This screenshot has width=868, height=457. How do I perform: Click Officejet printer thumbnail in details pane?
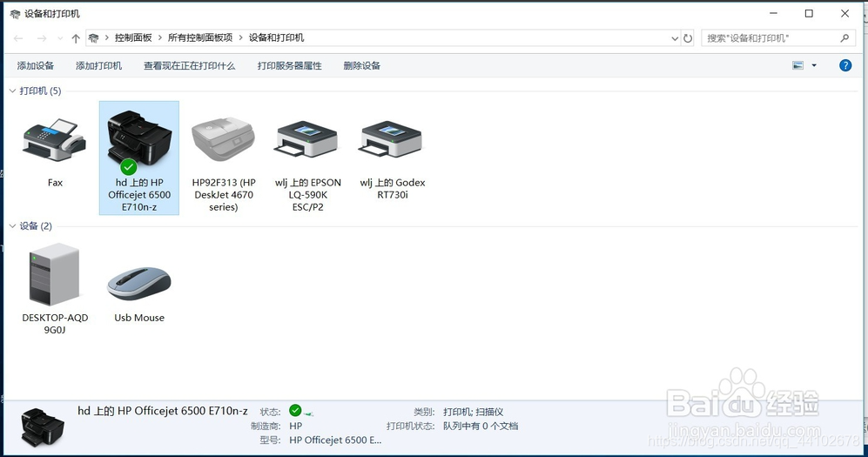coord(43,427)
